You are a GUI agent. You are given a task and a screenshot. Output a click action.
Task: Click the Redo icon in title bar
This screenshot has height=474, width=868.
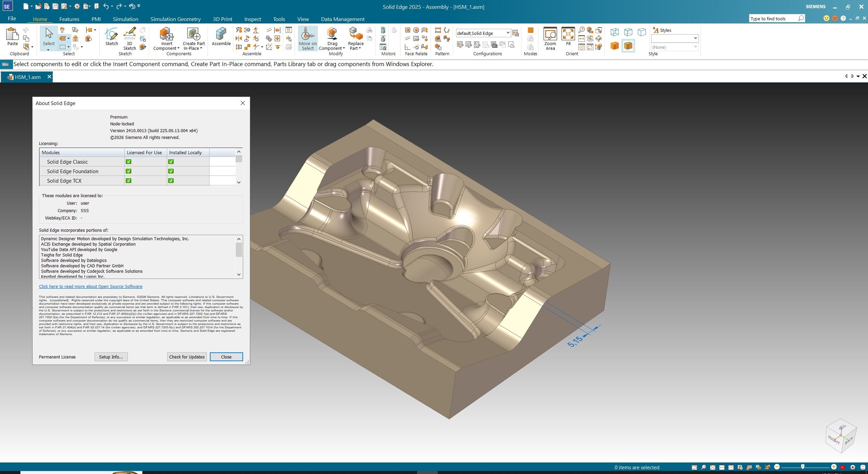pyautogui.click(x=119, y=6)
